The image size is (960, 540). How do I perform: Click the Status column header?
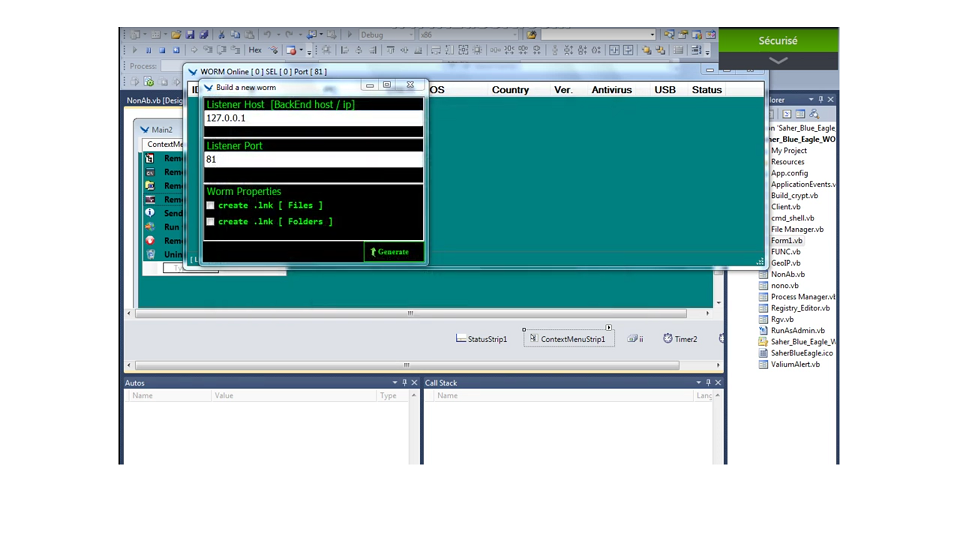707,89
